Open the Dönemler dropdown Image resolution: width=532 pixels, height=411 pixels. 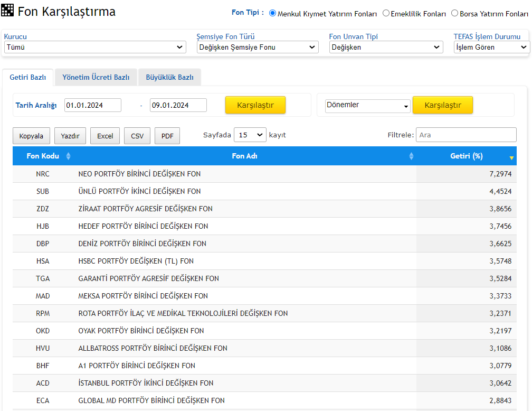point(367,105)
